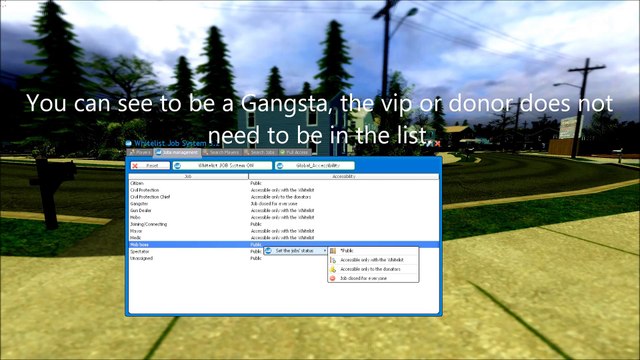Click the Jobs management tab icon
Image resolution: width=640 pixels, height=360 pixels.
click(158, 152)
